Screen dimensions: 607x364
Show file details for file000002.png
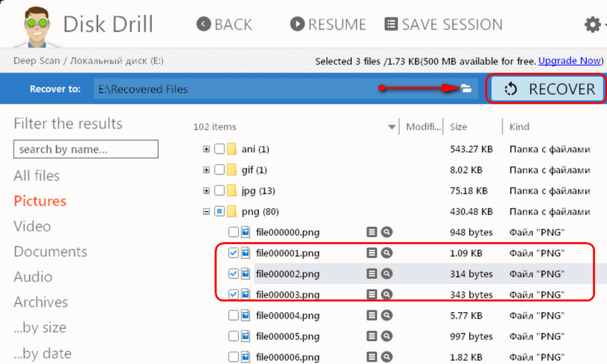coord(372,274)
